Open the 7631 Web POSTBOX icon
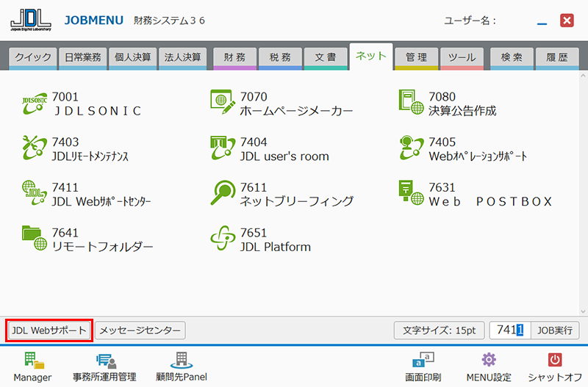This screenshot has width=588, height=387. (412, 192)
